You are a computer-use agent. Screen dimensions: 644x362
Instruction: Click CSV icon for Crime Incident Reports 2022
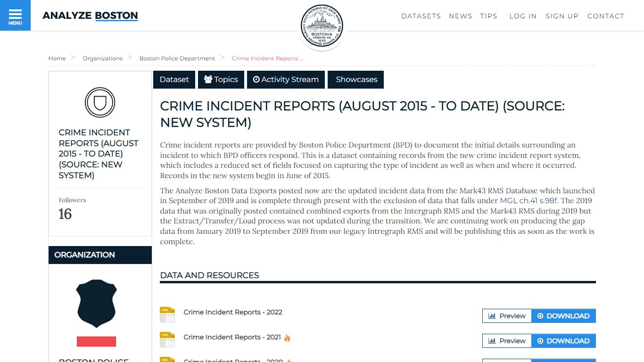167,314
